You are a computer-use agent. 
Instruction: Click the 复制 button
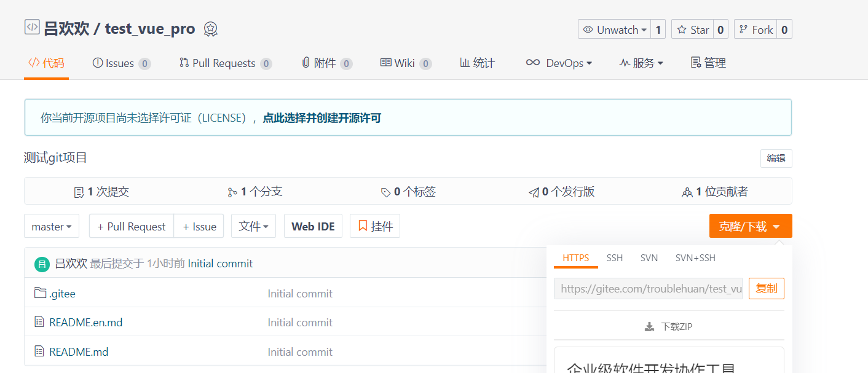point(767,289)
